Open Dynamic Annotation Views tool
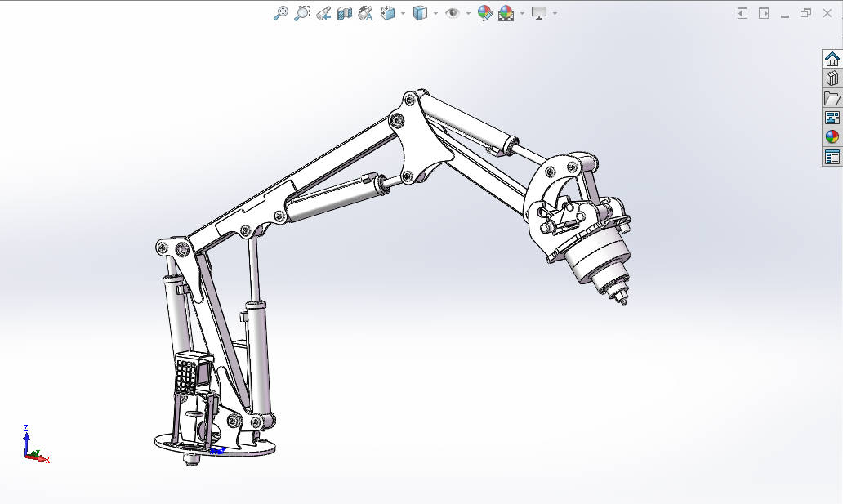 (x=366, y=13)
